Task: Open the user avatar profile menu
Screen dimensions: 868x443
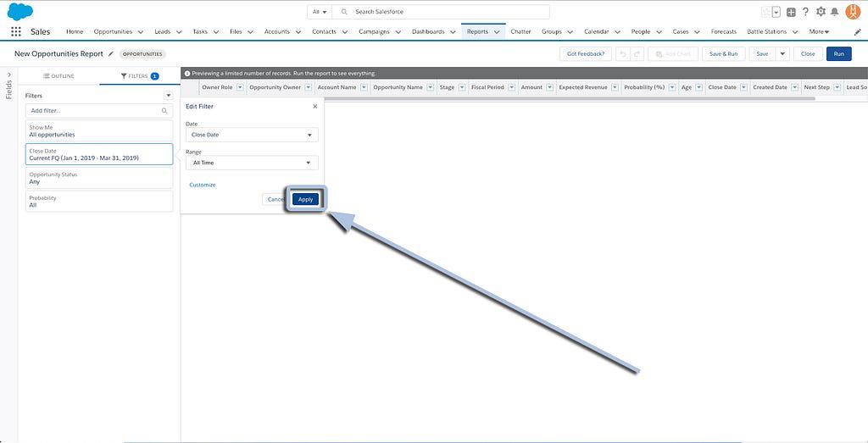Action: click(x=853, y=12)
